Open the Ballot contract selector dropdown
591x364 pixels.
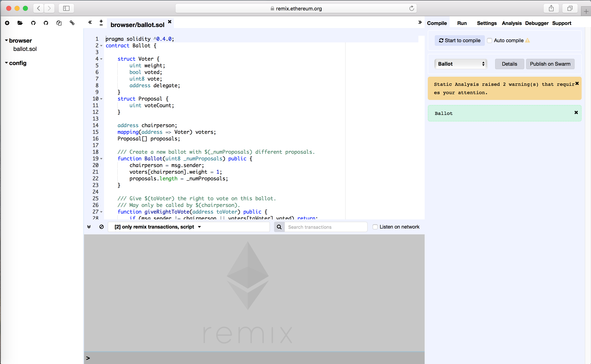461,64
